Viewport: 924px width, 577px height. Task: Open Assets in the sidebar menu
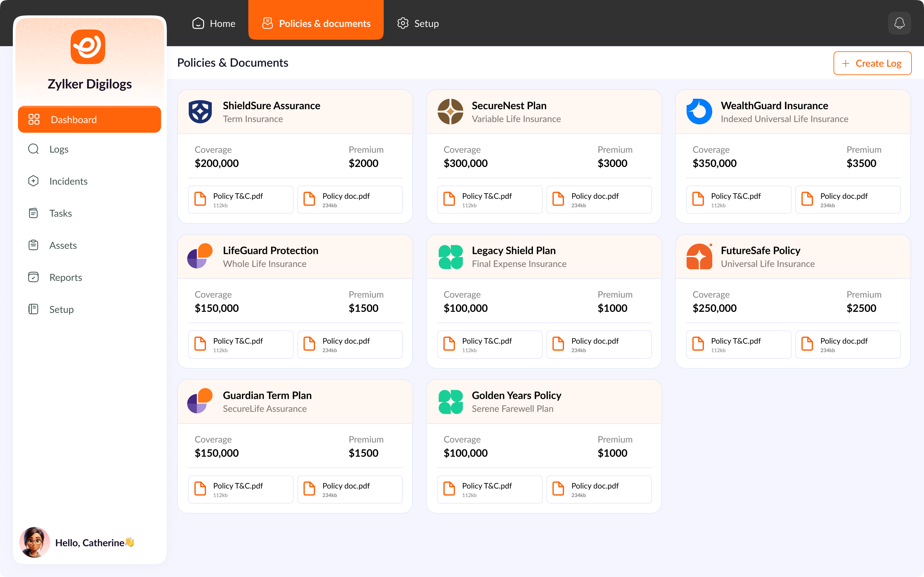[63, 245]
